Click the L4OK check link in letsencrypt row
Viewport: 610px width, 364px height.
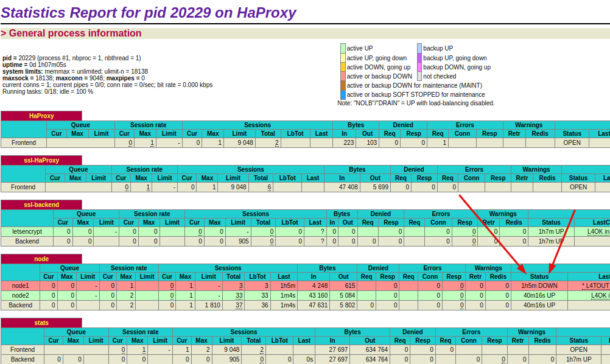598,231
